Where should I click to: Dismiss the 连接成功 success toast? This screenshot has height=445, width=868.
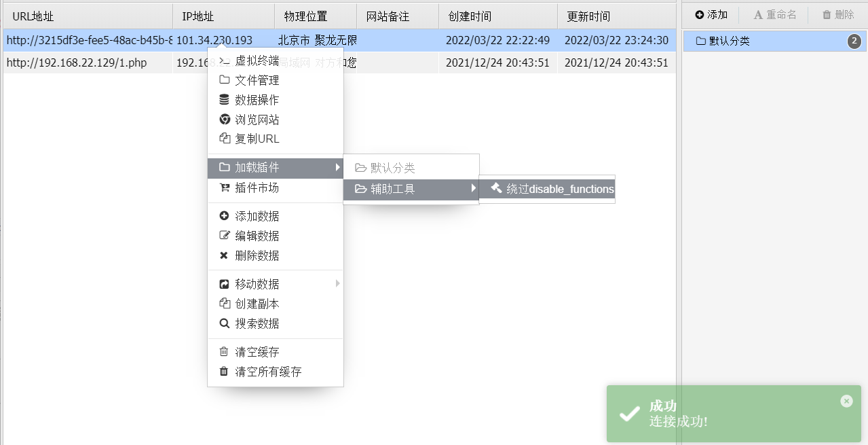click(x=846, y=401)
